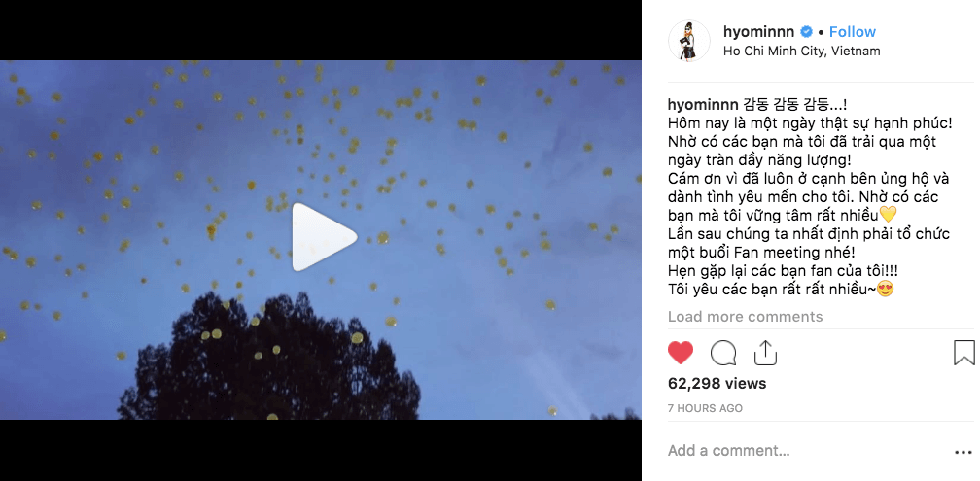Open Ho Chi Minh City location
This screenshot has height=481, width=980.
tap(801, 52)
